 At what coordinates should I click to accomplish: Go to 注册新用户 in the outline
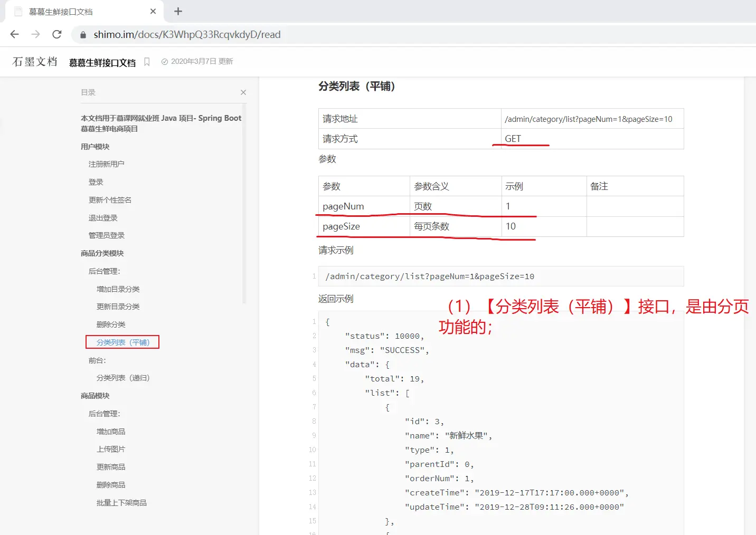tap(107, 164)
